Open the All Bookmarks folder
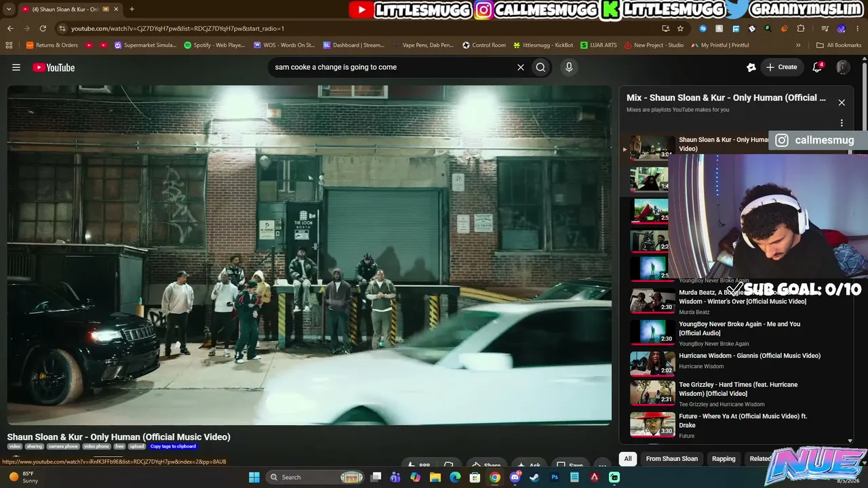 (x=839, y=45)
